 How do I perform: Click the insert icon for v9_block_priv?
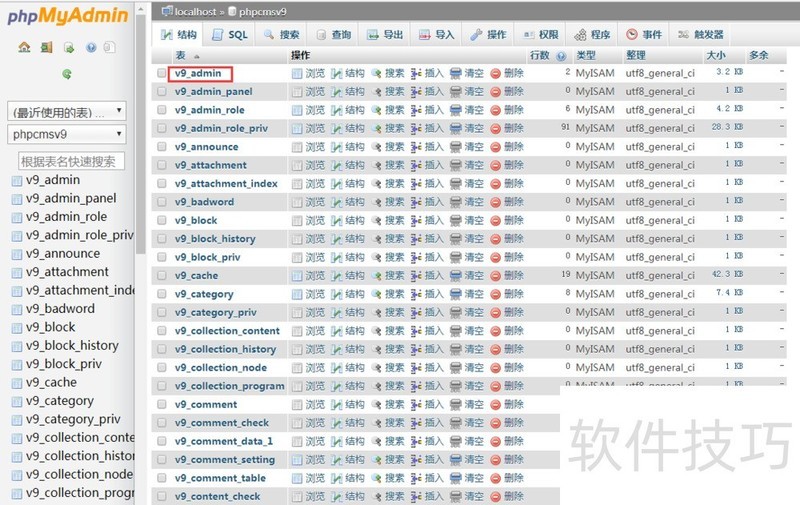416,257
